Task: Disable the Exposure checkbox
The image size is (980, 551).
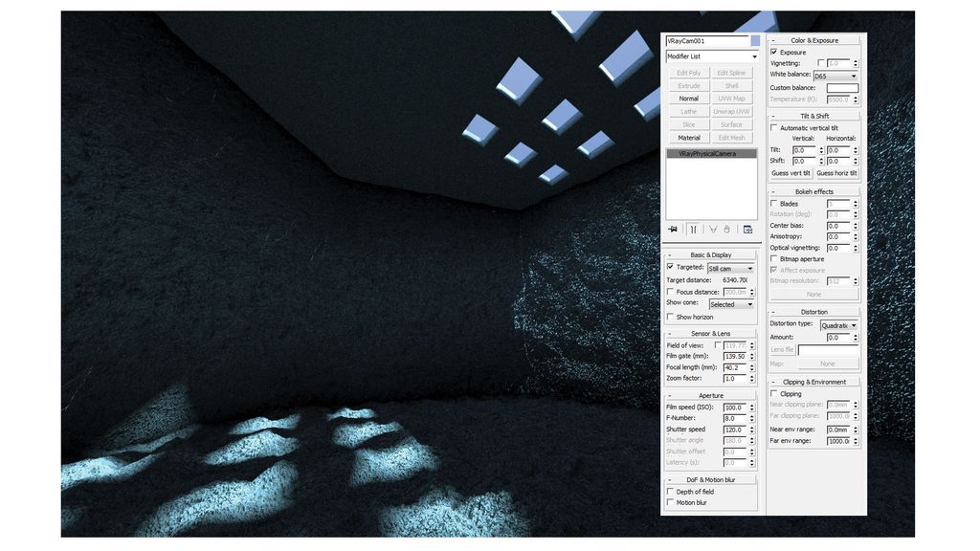Action: coord(771,52)
